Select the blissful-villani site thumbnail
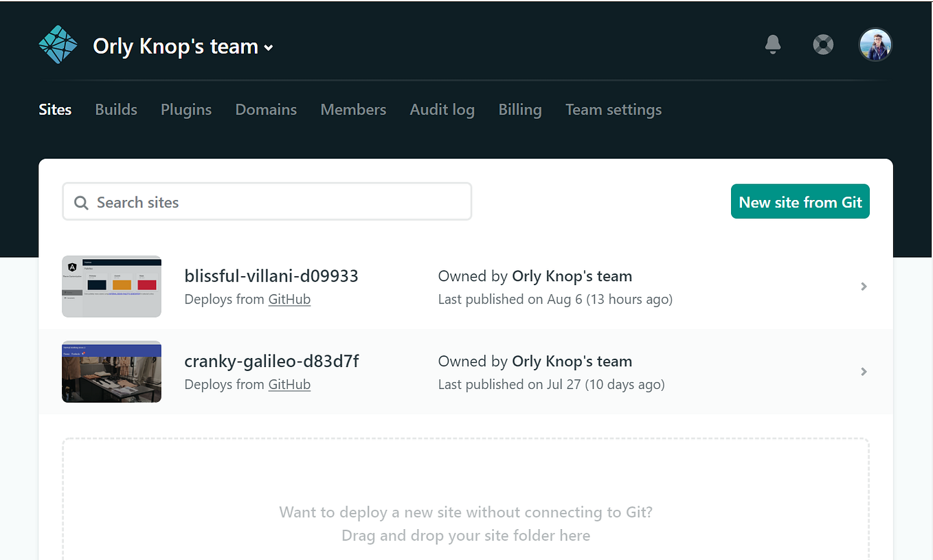The width and height of the screenshot is (933, 560). coord(111,287)
